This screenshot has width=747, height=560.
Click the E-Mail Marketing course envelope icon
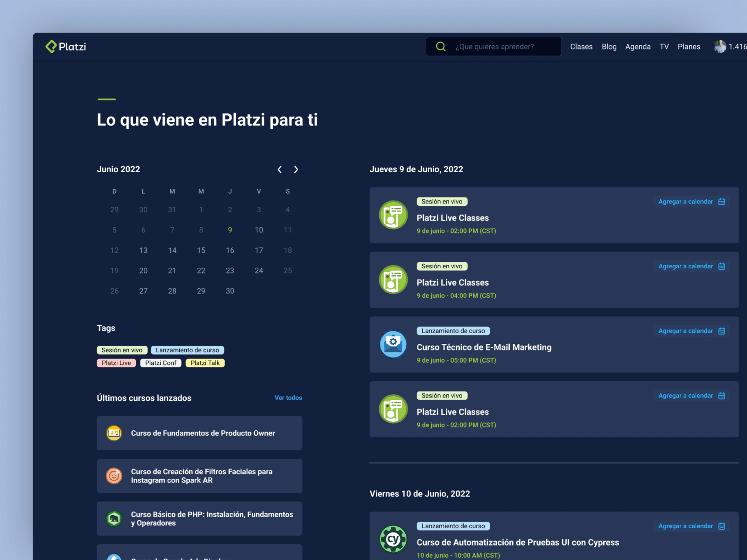point(393,344)
